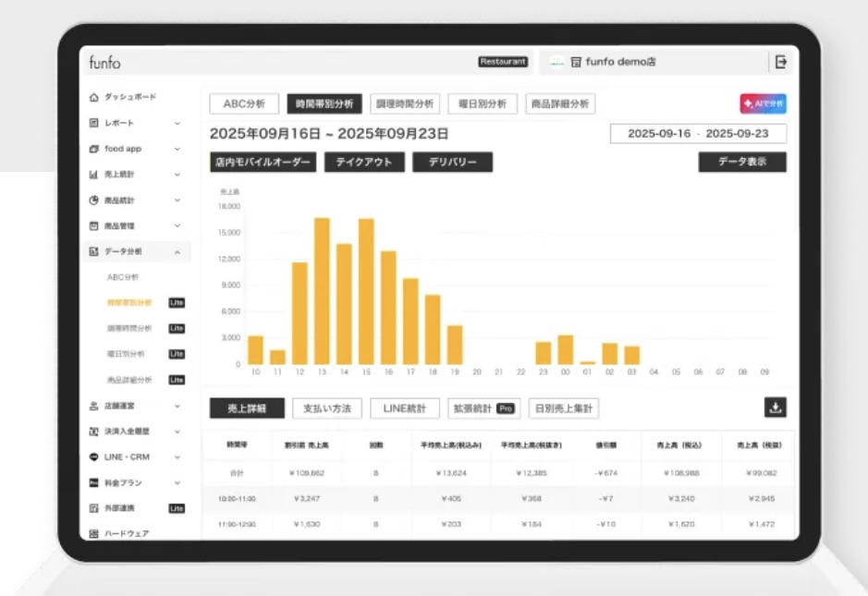Click the 売上統計 bar chart icon
The image size is (868, 596).
93,175
